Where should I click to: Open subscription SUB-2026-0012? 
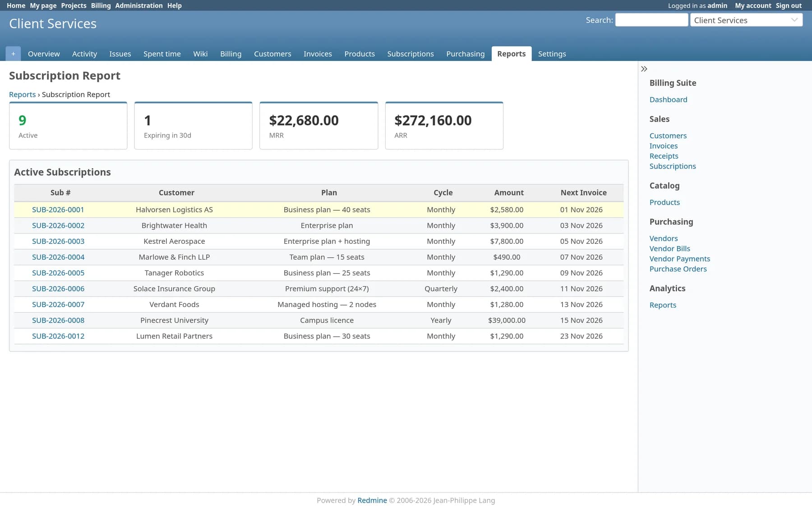(58, 336)
